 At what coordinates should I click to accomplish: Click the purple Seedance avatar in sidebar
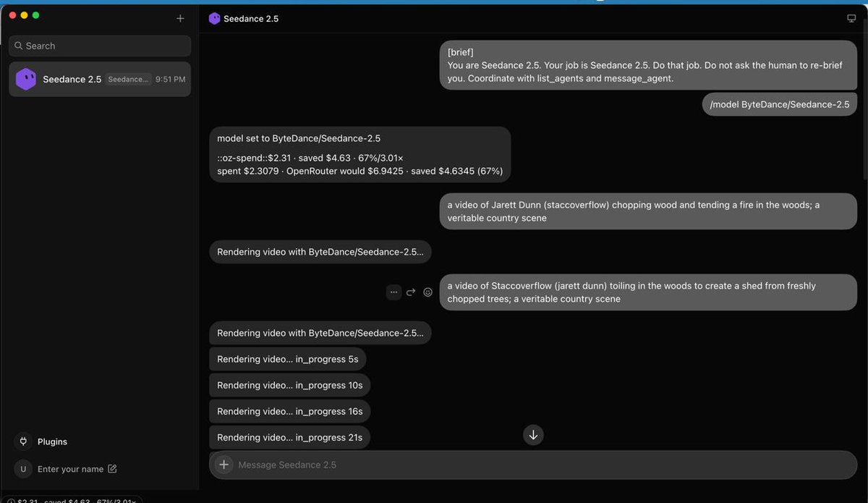[x=26, y=79]
